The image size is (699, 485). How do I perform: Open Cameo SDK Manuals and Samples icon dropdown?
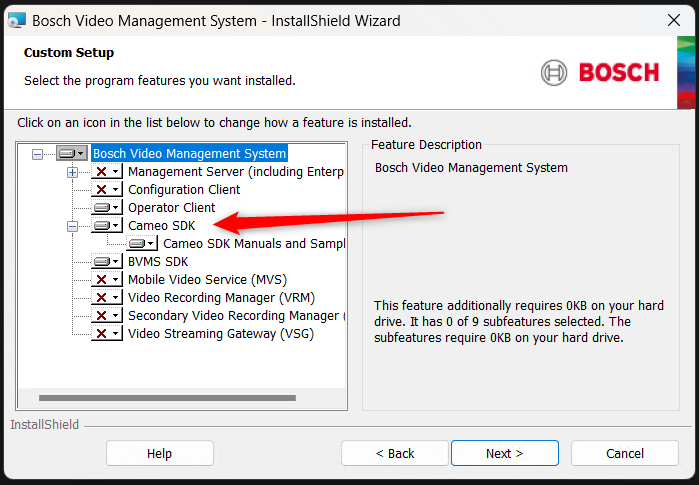click(152, 244)
